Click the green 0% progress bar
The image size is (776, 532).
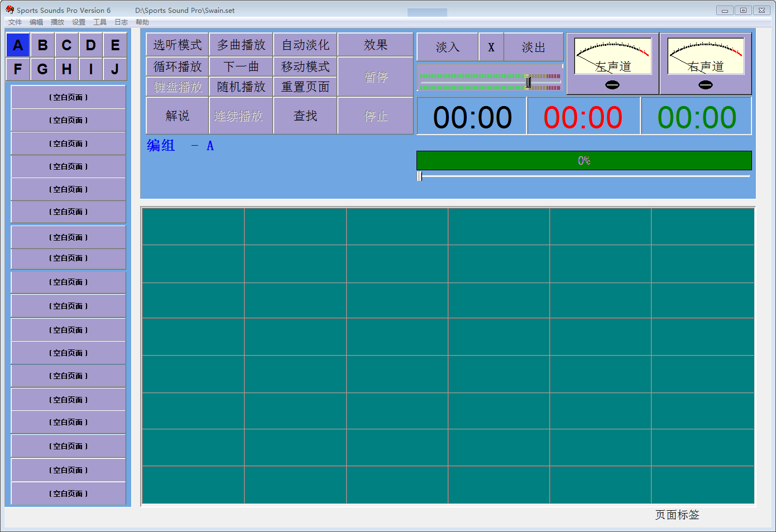point(584,160)
